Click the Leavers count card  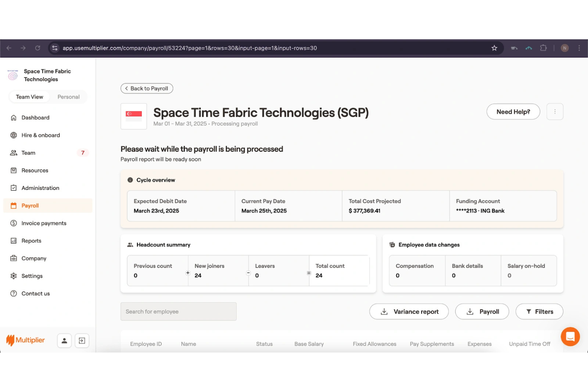pos(279,270)
